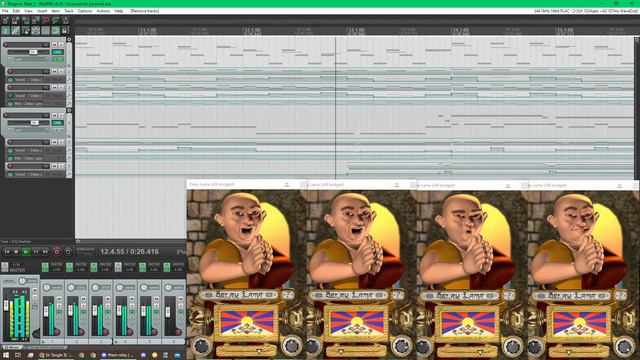
Task: Collapse the first track folder
Action: pos(69,40)
